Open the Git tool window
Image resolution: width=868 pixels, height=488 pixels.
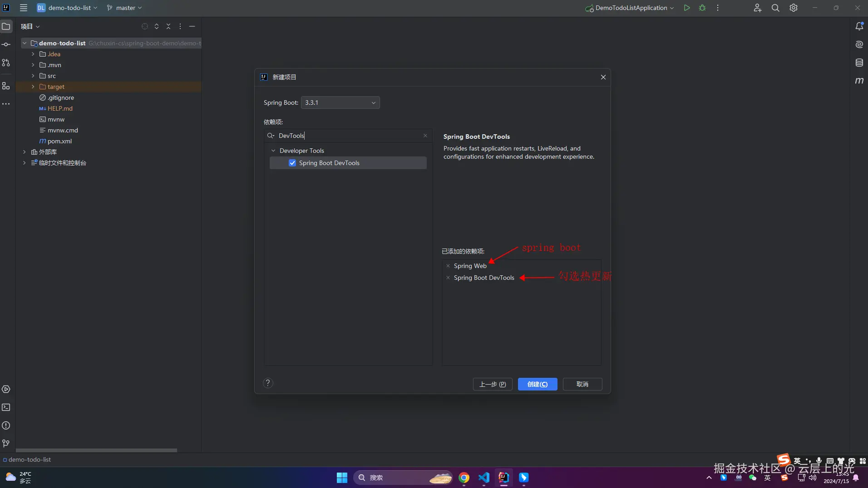pyautogui.click(x=6, y=443)
